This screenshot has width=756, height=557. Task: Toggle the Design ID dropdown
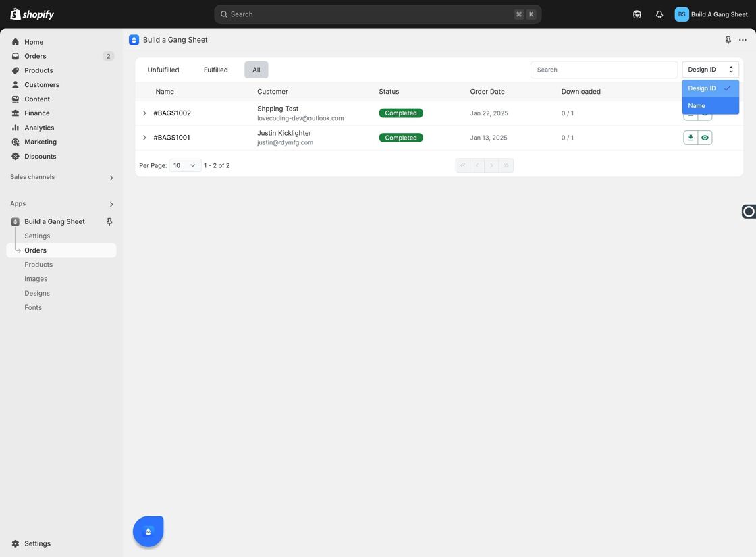click(710, 70)
